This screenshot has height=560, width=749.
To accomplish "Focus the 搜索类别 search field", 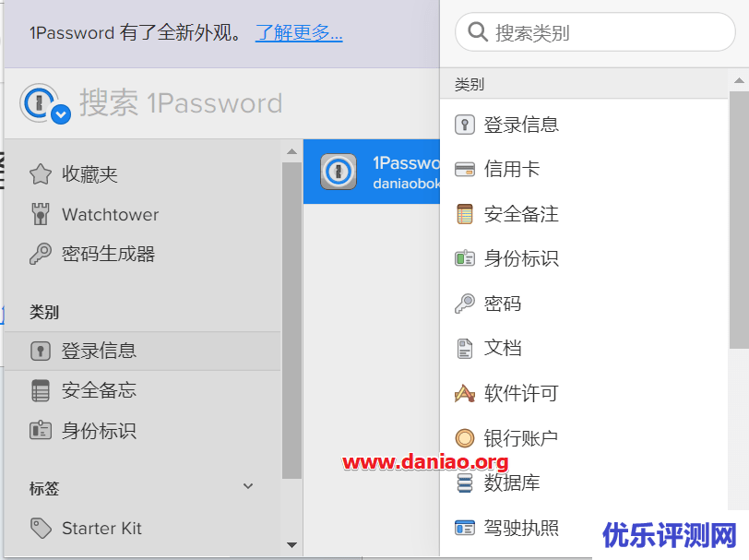I will coord(595,32).
